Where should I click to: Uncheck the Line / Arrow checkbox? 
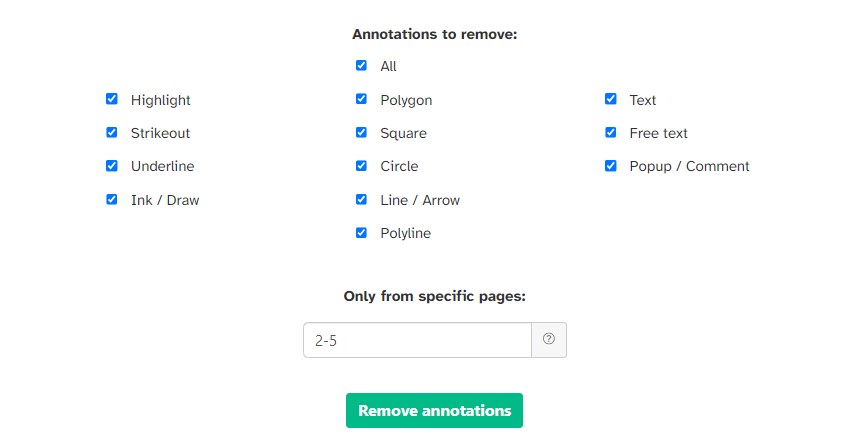coord(361,199)
